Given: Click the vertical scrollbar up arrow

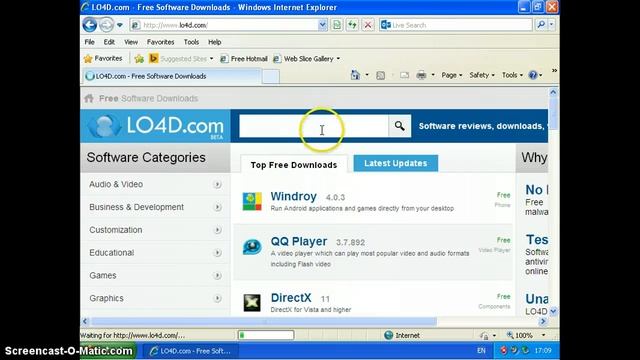Looking at the screenshot, I should tap(553, 92).
